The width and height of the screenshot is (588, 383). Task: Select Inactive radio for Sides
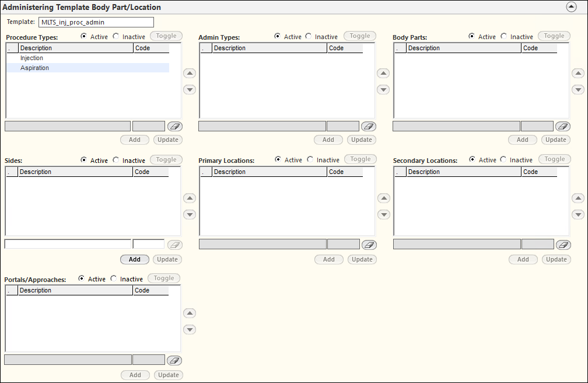pyautogui.click(x=116, y=159)
